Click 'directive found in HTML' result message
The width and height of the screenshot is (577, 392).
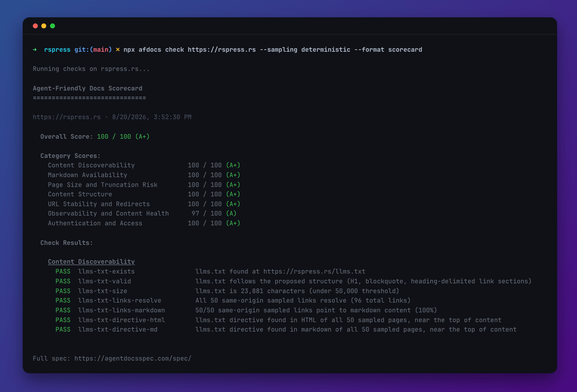[348, 320]
